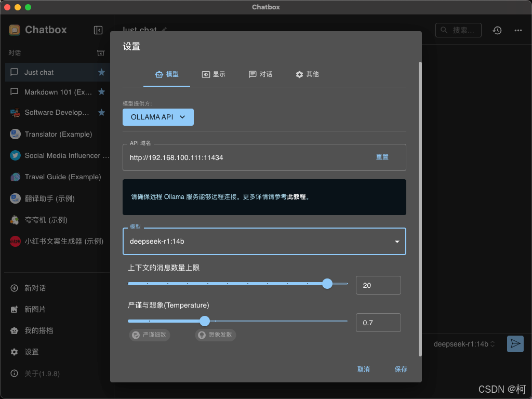The width and height of the screenshot is (532, 399).
Task: Open the OLLAMA API provider dropdown
Action: coord(158,117)
